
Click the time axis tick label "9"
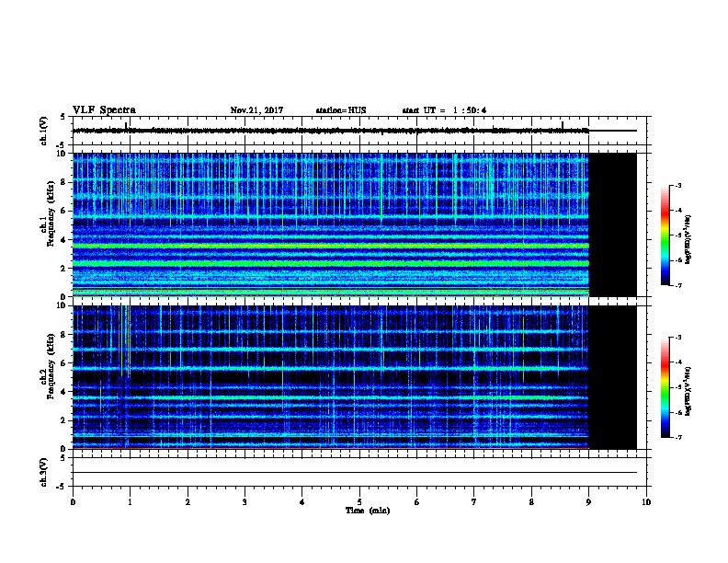[x=588, y=501]
